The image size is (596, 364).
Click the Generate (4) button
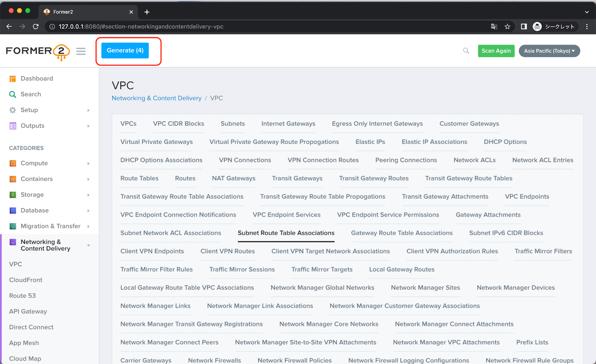(x=124, y=50)
